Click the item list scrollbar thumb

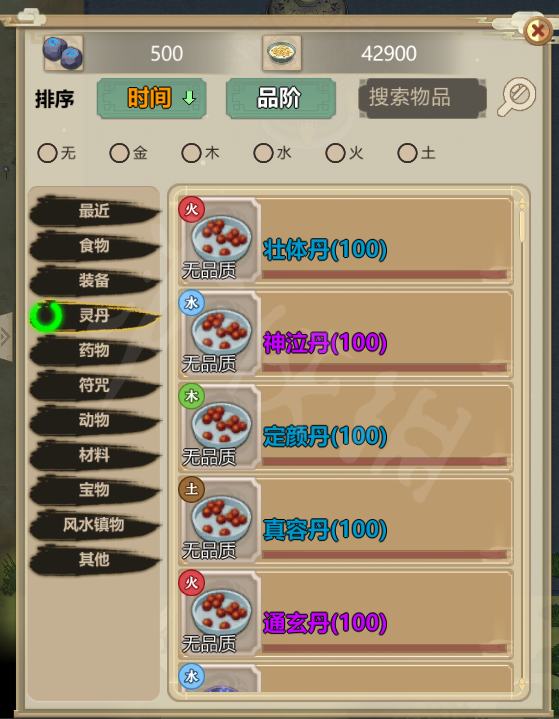(x=522, y=227)
